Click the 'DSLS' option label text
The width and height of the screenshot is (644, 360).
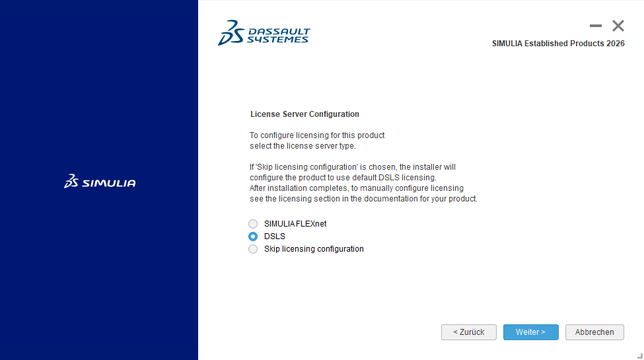click(x=275, y=236)
